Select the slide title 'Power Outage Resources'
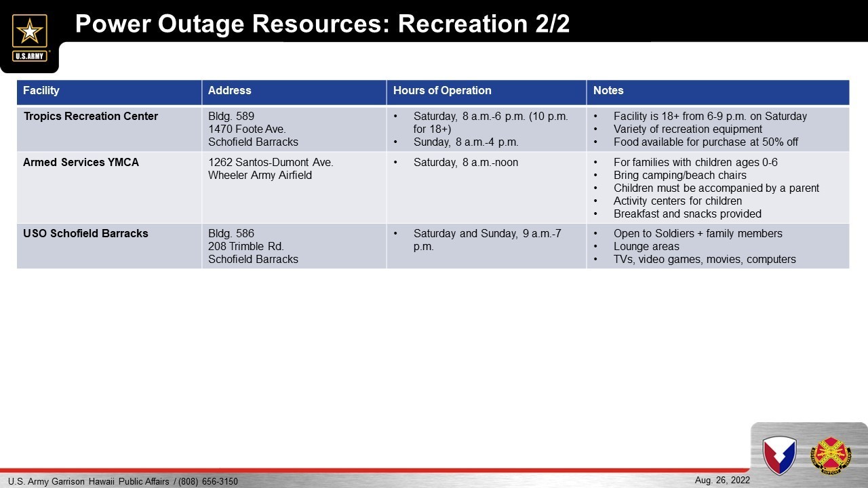The width and height of the screenshot is (868, 488). pos(322,24)
